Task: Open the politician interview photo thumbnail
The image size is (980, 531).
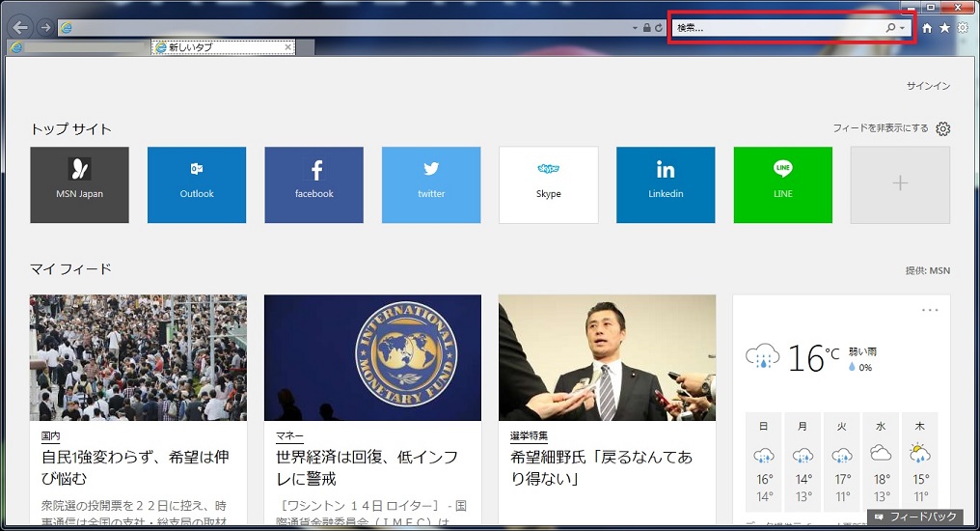Action: (607, 358)
